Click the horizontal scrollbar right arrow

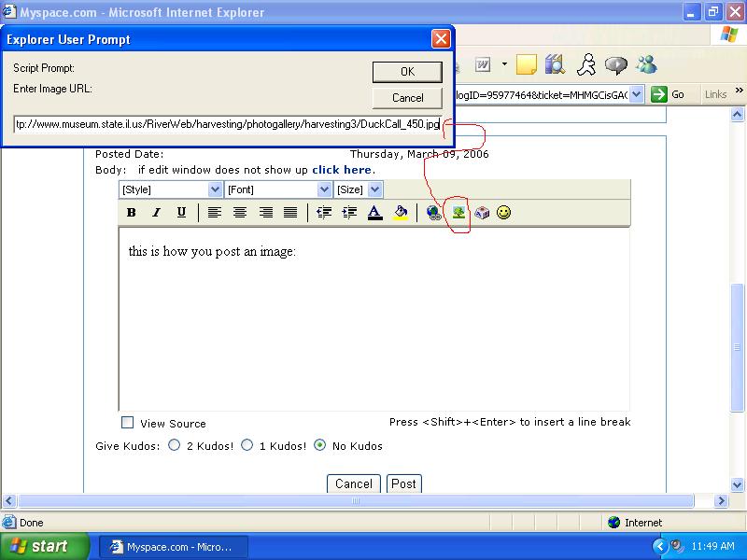tap(721, 500)
